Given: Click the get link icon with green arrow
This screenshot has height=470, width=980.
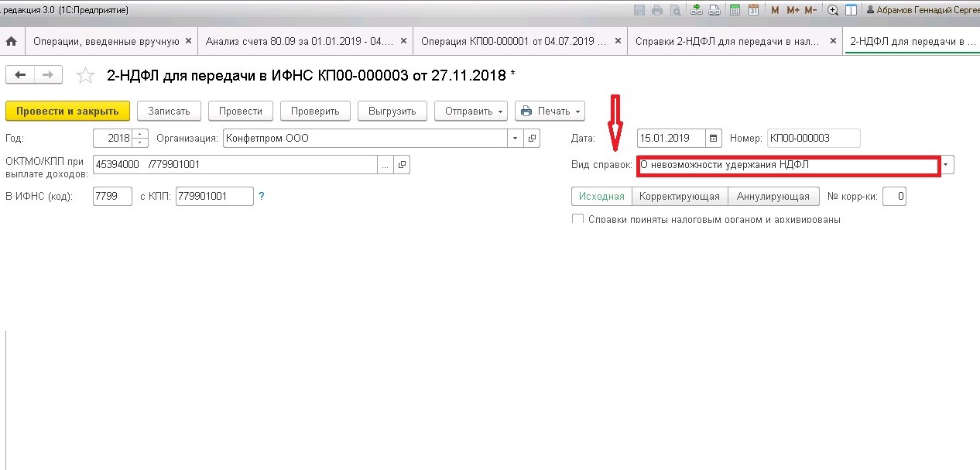Looking at the screenshot, I should [697, 10].
